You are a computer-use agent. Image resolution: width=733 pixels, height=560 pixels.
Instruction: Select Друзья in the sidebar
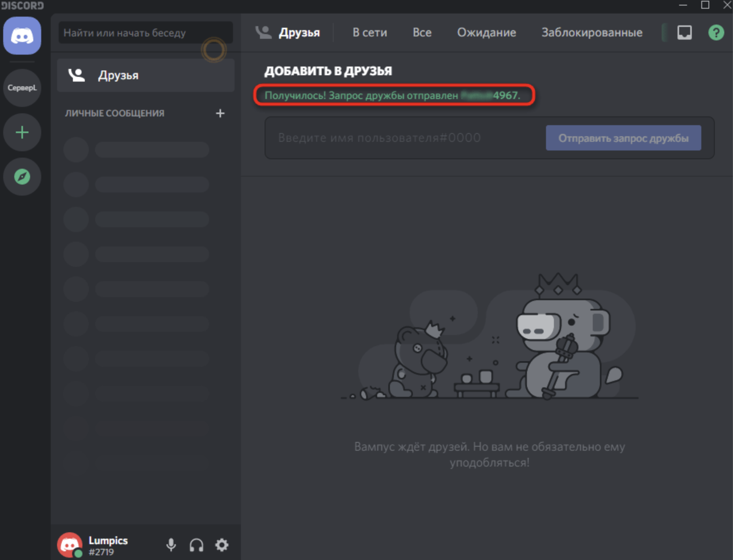(146, 75)
